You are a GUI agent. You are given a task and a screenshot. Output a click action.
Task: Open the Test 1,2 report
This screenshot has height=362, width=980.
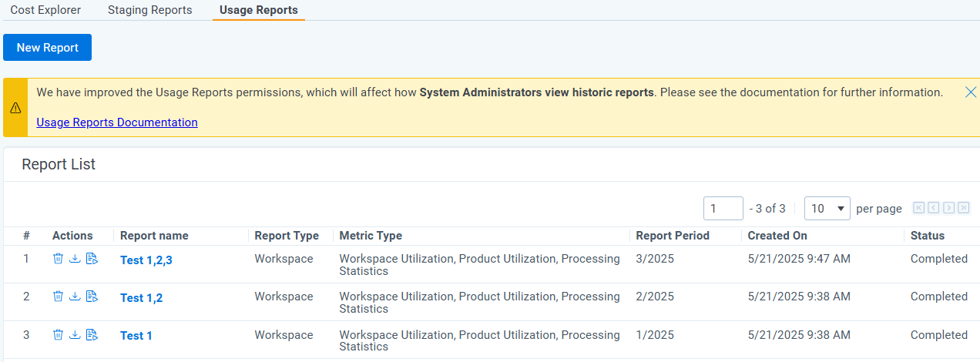tap(142, 298)
